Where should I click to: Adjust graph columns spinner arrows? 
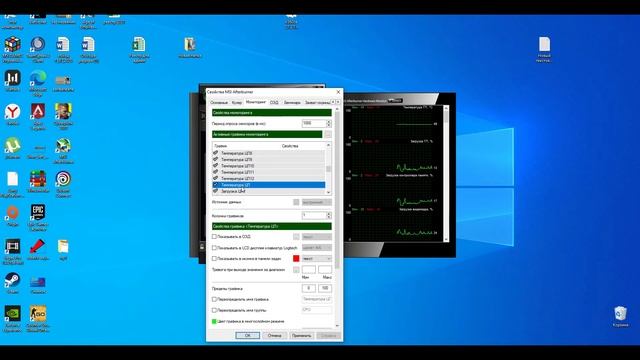(x=329, y=215)
